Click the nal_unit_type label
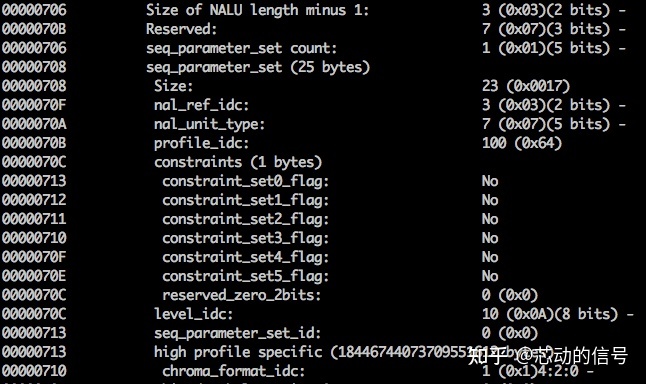The height and width of the screenshot is (384, 646). click(209, 124)
